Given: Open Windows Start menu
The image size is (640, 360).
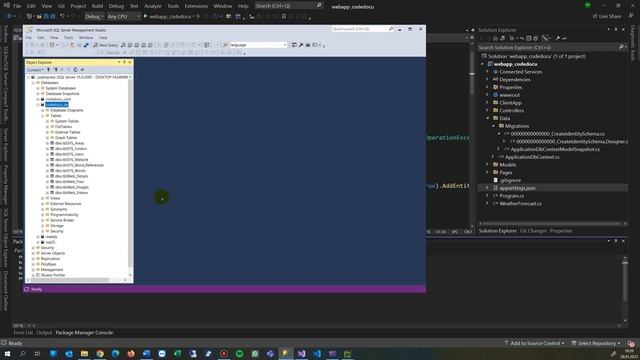Looking at the screenshot, I should pos(7,353).
